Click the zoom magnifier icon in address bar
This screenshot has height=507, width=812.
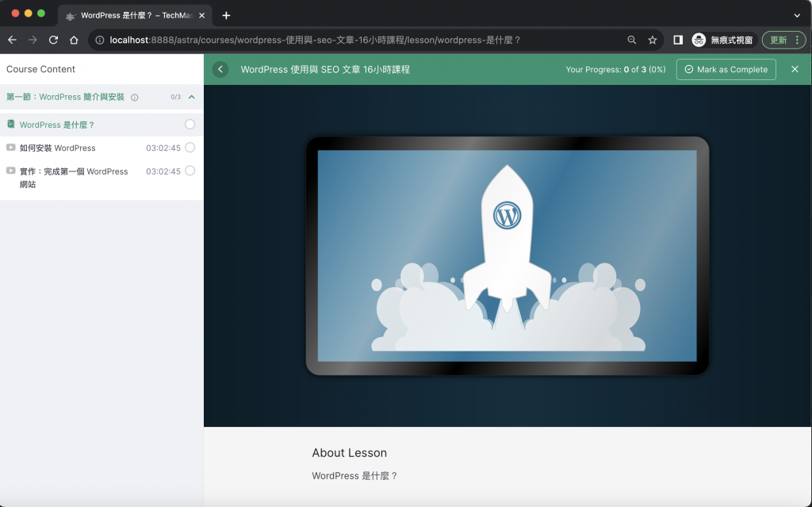pos(632,40)
